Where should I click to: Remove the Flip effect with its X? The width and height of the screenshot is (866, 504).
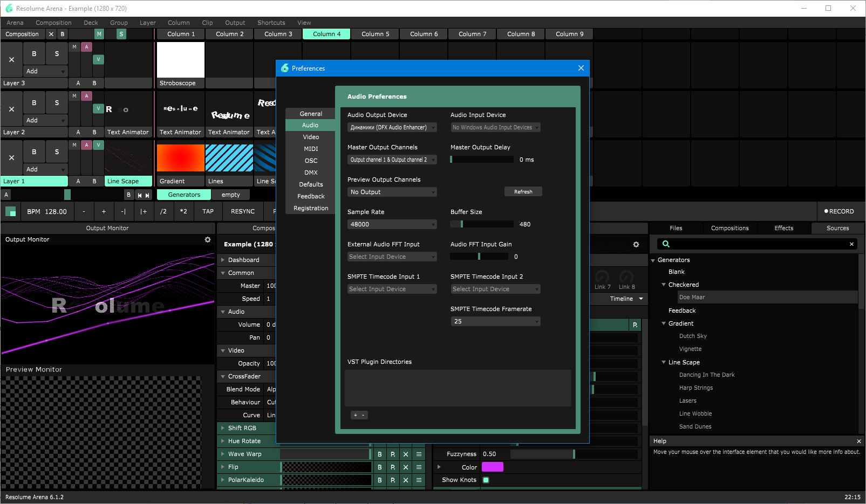[406, 467]
